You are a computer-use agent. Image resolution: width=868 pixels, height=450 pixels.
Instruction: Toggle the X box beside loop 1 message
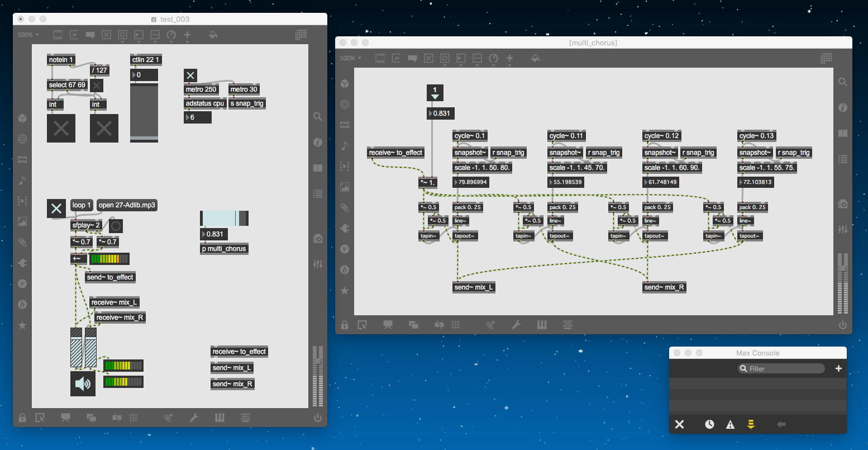pyautogui.click(x=56, y=209)
